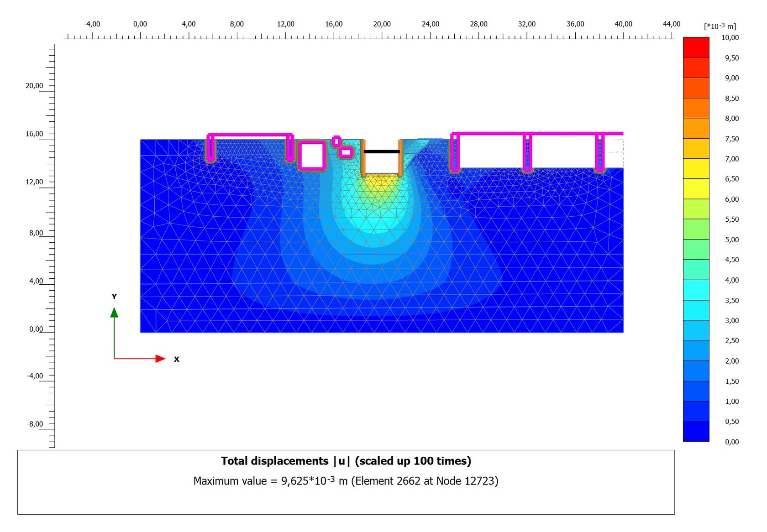Click the legend value 0,50
767x532 pixels.
(731, 421)
